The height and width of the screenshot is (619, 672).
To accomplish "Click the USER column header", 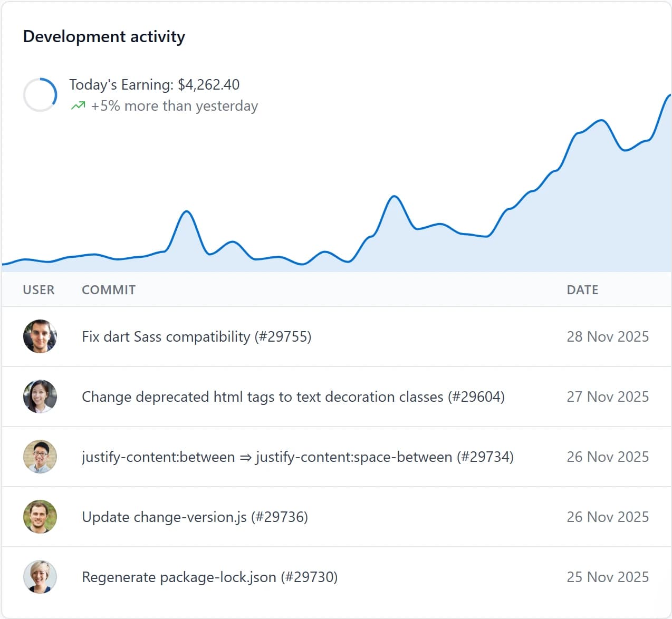I will (x=39, y=290).
